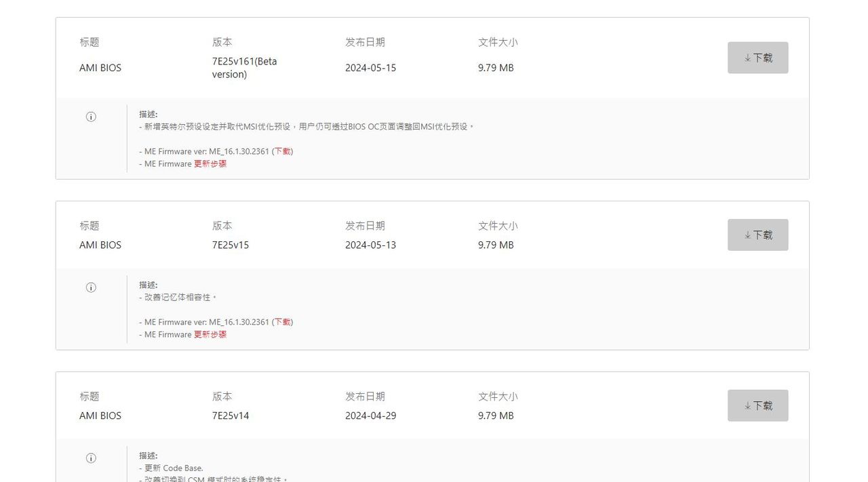Click info icon in 7E25v14 description

pos(91,458)
